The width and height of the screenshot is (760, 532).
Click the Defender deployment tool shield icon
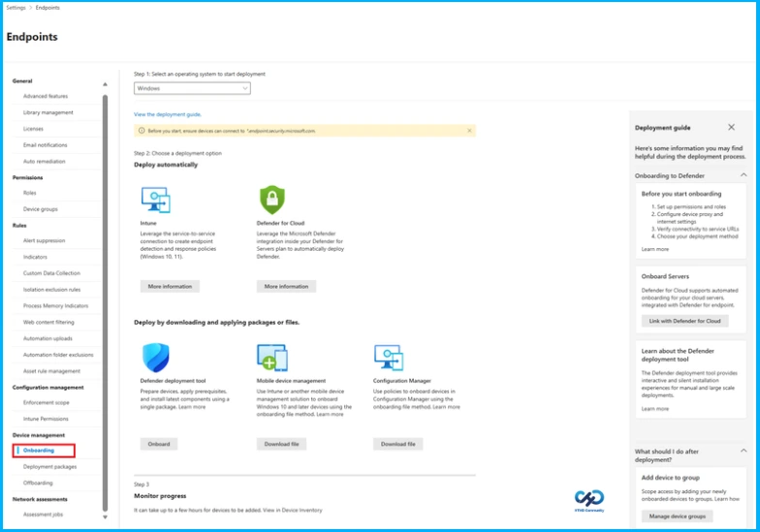coord(155,358)
